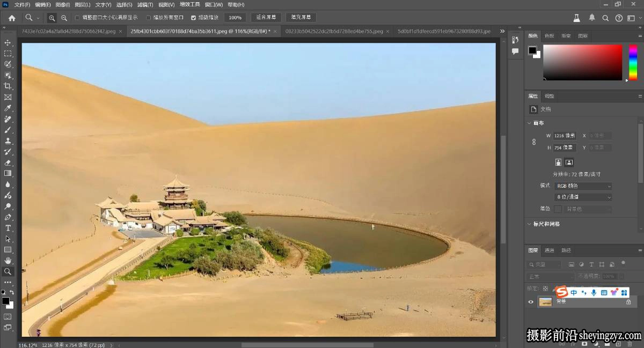Select the Eraser tool
This screenshot has width=644, height=348.
coord(8,162)
